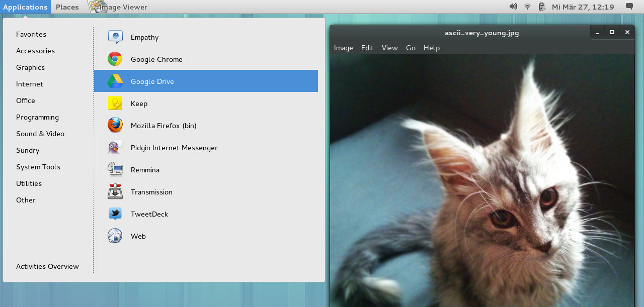Open the chat notification bubble icon
Viewport: 644px width, 307px height.
pos(629,7)
